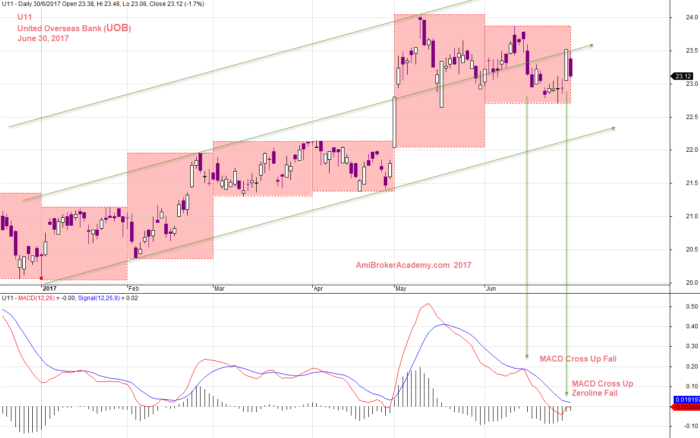
Task: Click the MACD Cross Up Fail annotation
Action: point(578,359)
